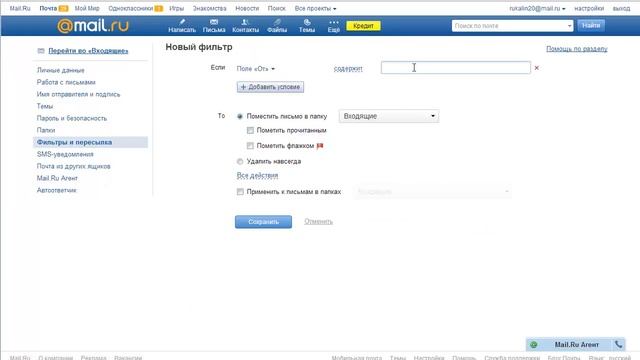Click the Одноклассники notification badge
Screen dimensions: 640x360
tap(159, 8)
